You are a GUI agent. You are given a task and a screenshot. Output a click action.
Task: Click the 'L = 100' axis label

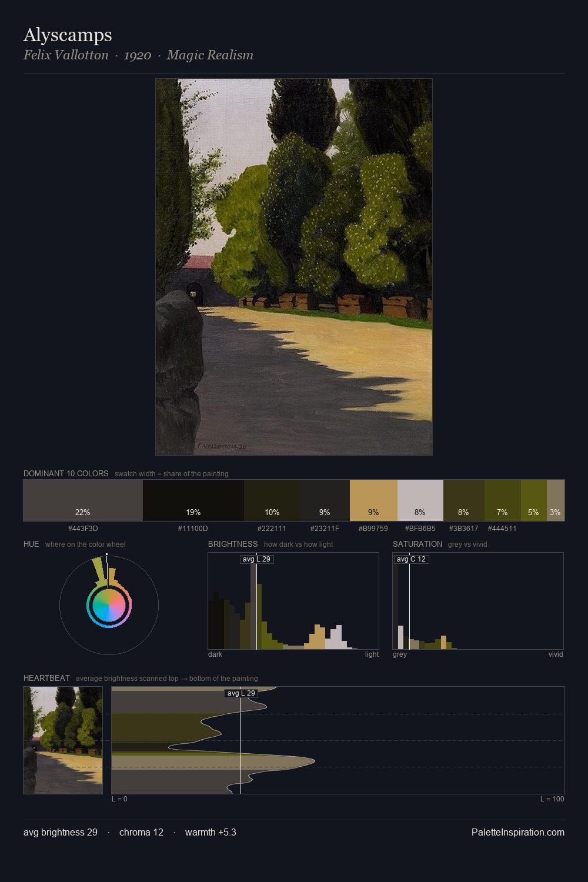[552, 799]
